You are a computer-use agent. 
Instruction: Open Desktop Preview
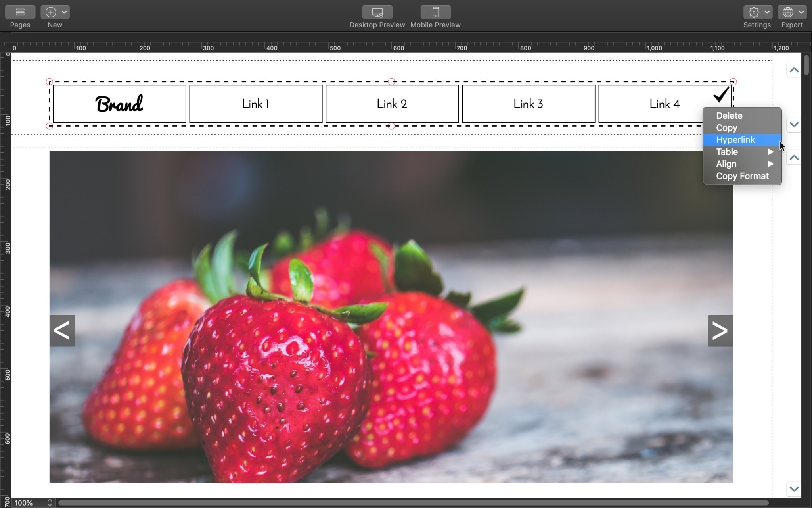coord(377,12)
